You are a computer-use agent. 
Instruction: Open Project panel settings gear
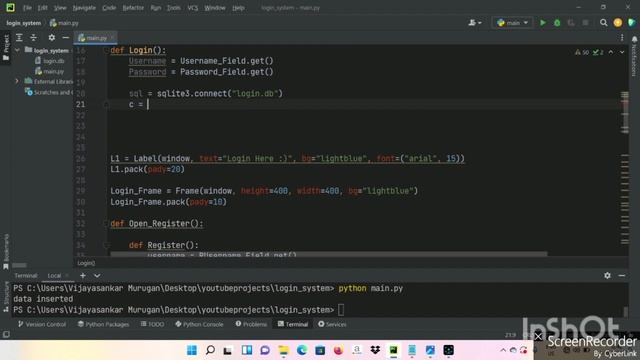(51, 38)
